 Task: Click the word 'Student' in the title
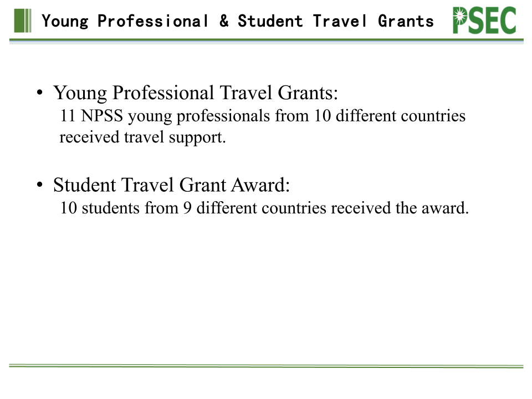click(x=270, y=21)
